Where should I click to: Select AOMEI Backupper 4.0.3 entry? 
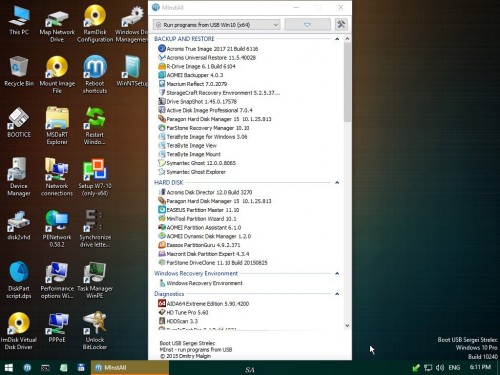[191, 75]
